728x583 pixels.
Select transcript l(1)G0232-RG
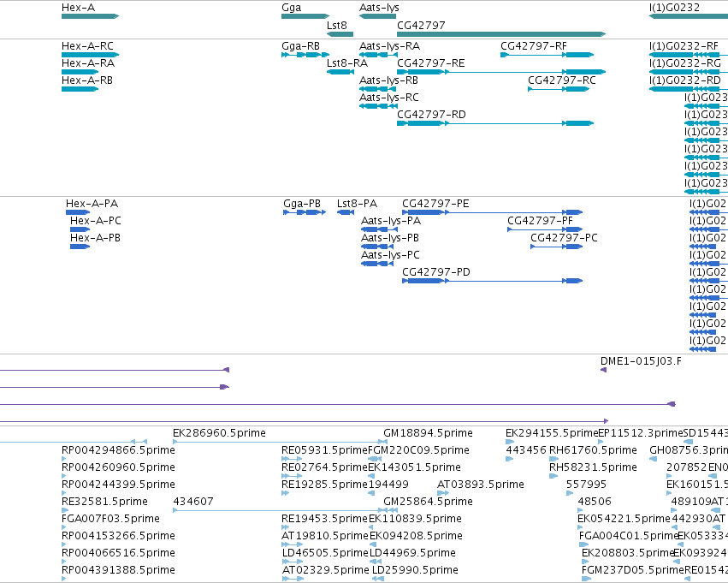[x=689, y=72]
